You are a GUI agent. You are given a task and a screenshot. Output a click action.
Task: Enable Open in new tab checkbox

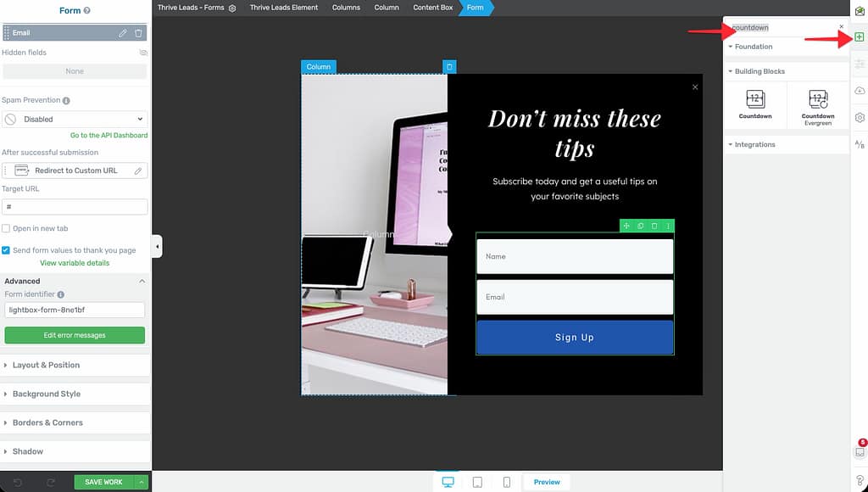click(6, 229)
